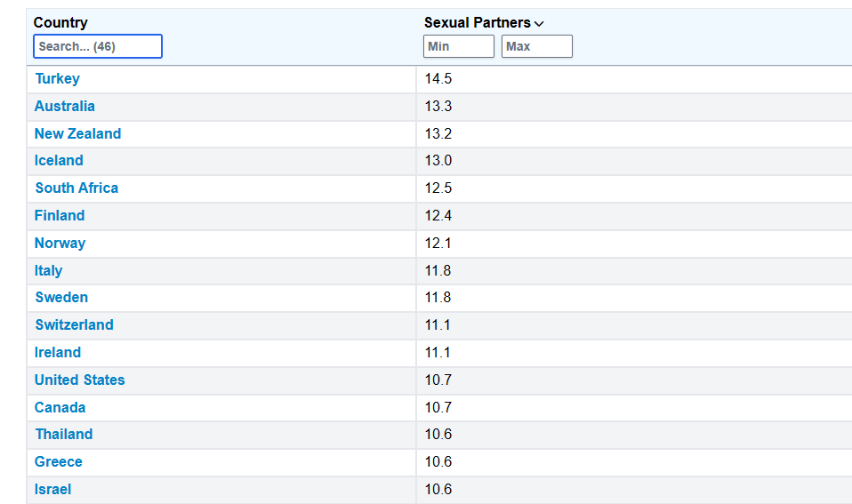Click the Israel country link
852x504 pixels.
[x=52, y=490]
